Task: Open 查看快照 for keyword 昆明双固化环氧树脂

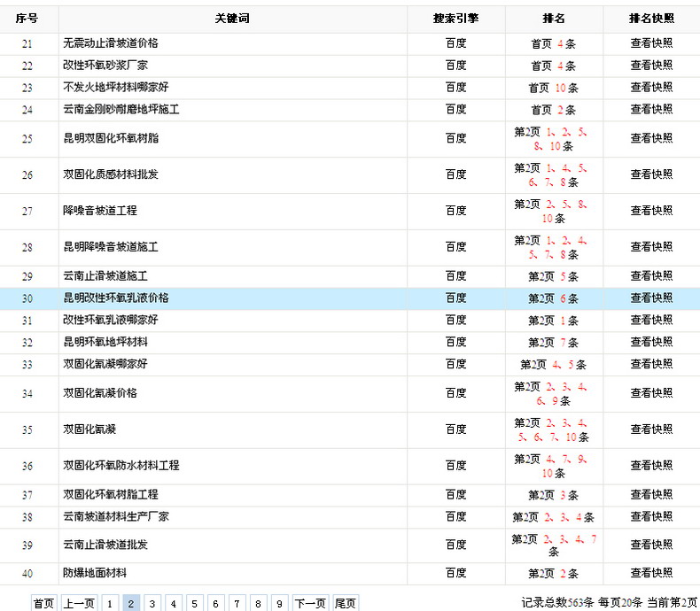Action: (651, 138)
